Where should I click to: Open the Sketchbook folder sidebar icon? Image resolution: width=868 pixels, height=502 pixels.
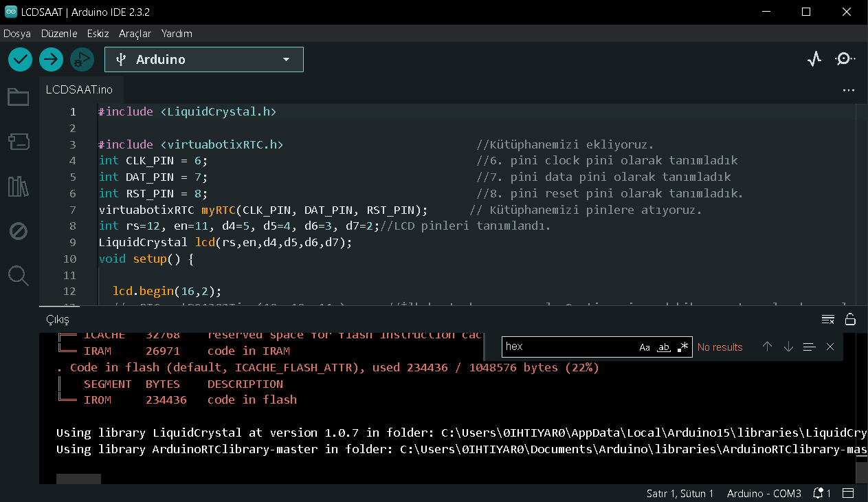(18, 97)
